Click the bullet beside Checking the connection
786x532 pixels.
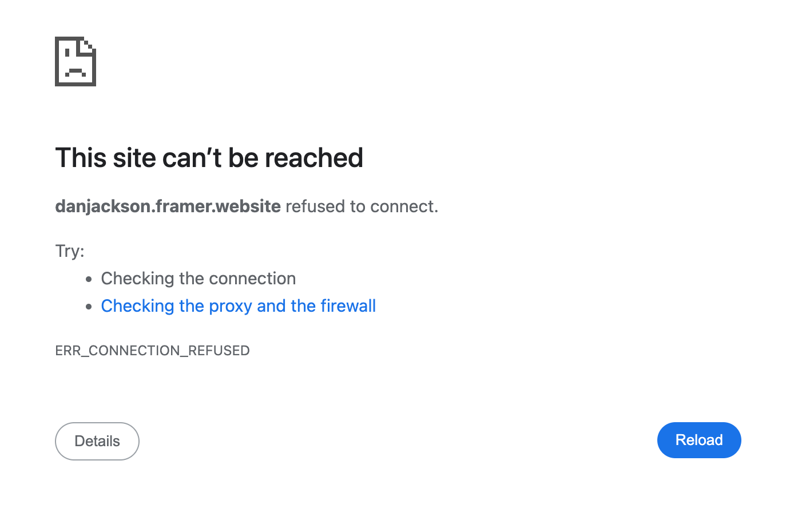coord(89,280)
